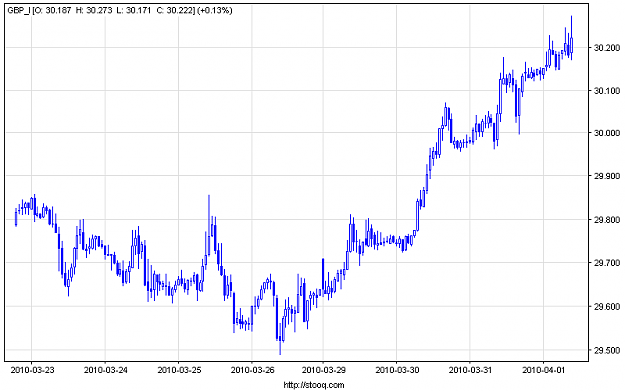Click the high value H: 30.273
This screenshot has height=391, width=625.
coord(94,11)
